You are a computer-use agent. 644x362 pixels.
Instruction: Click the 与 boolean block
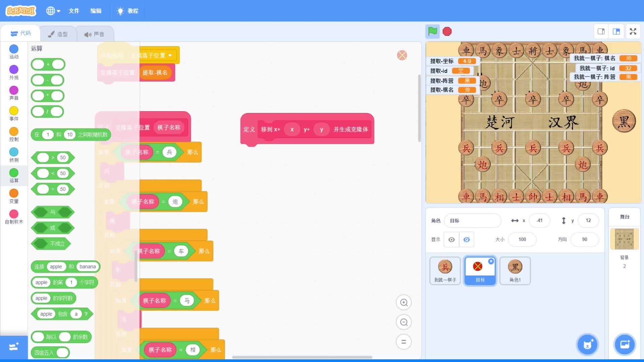[x=53, y=212]
